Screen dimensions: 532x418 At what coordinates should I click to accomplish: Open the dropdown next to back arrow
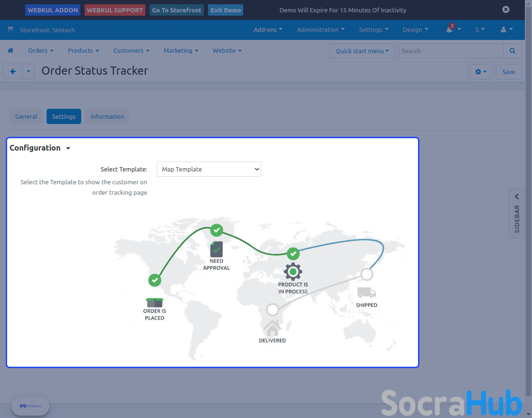click(x=28, y=71)
